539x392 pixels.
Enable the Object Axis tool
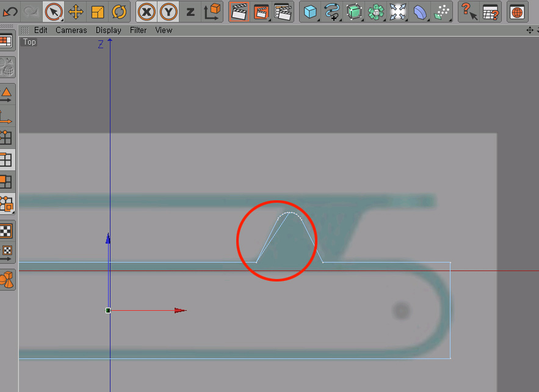[5, 117]
